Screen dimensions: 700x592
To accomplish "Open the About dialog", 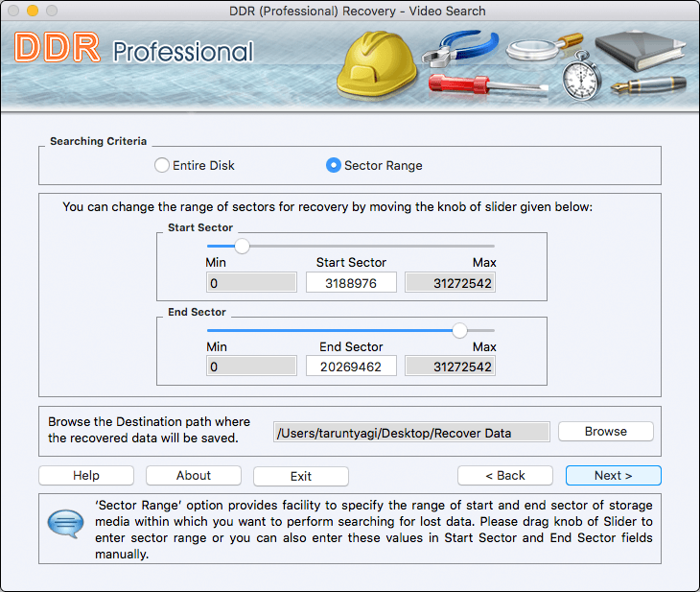I will pyautogui.click(x=194, y=475).
